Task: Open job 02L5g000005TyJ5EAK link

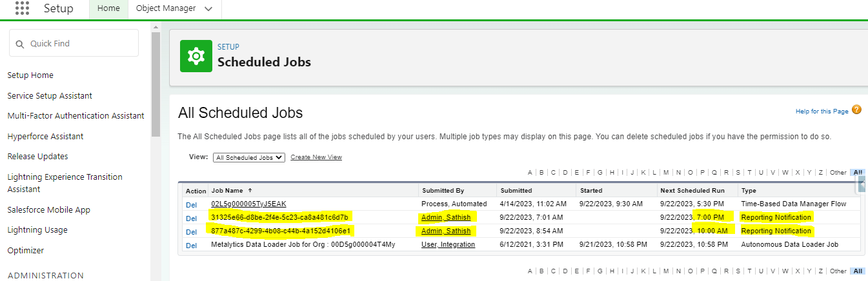Action: point(248,204)
